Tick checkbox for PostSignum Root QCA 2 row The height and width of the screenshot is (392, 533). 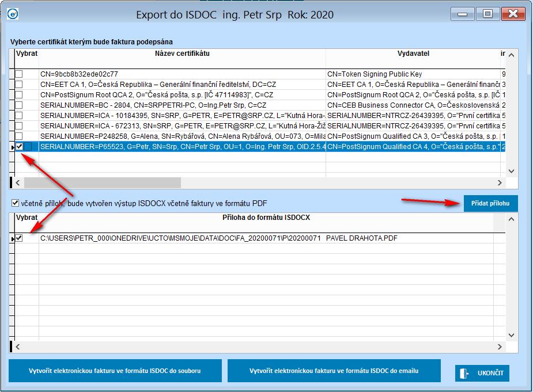pyautogui.click(x=19, y=94)
